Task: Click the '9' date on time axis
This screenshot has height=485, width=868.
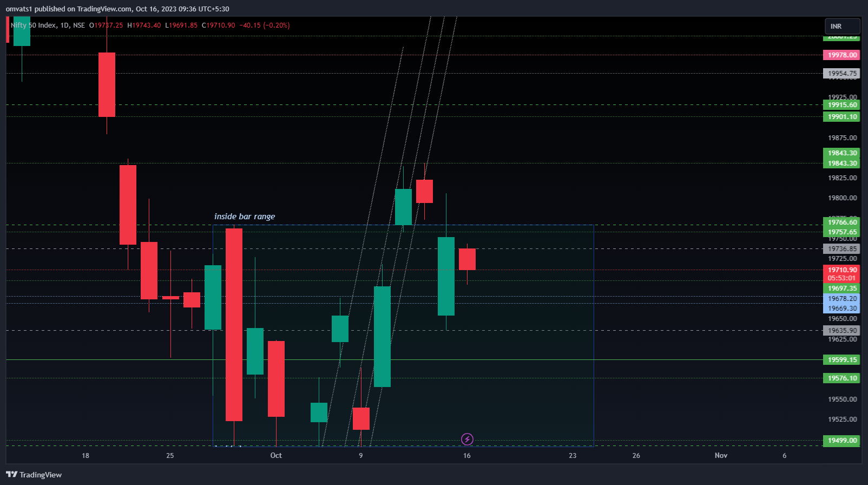Action: [x=361, y=456]
